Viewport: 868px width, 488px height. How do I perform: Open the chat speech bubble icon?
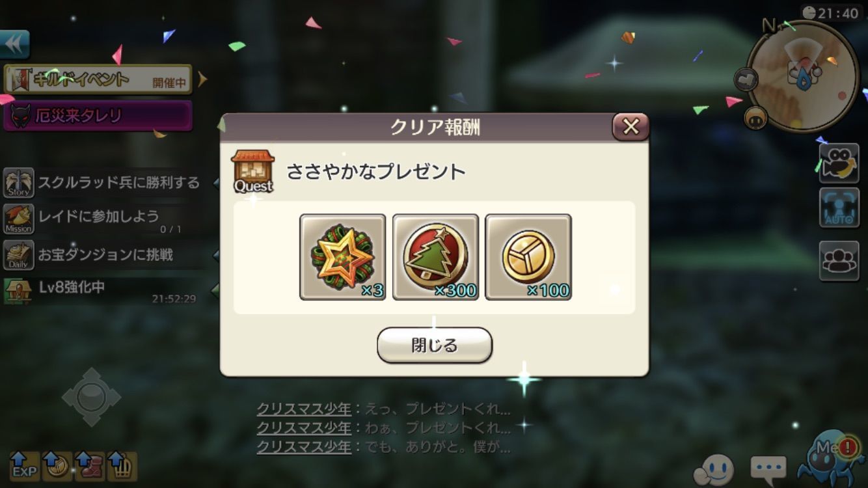coord(768,467)
